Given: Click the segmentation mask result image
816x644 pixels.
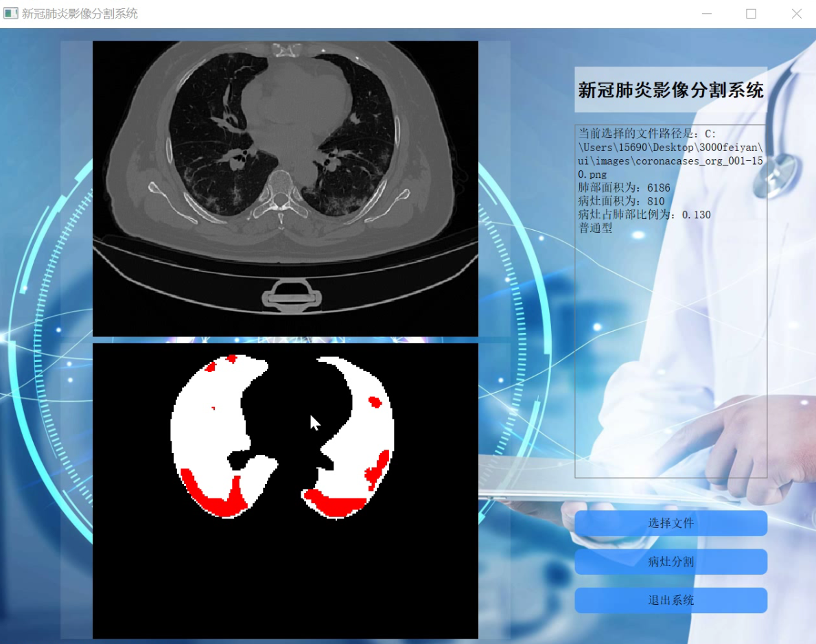Looking at the screenshot, I should [285, 491].
